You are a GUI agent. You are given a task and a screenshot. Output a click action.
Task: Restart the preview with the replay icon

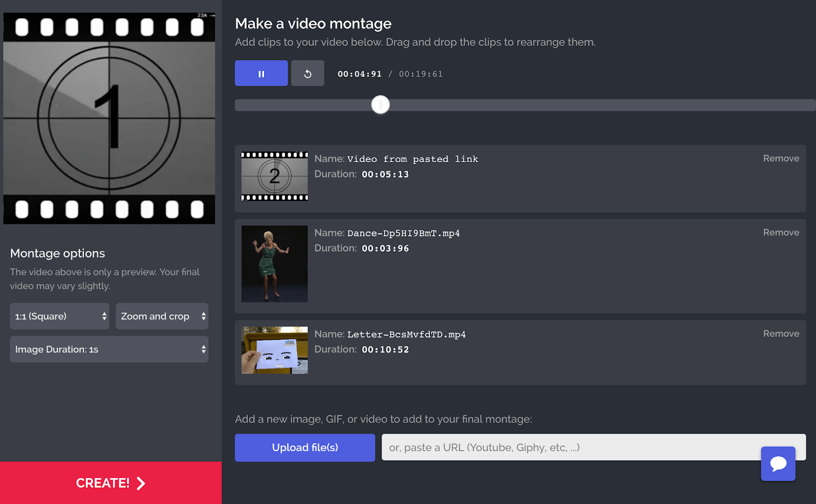(308, 73)
